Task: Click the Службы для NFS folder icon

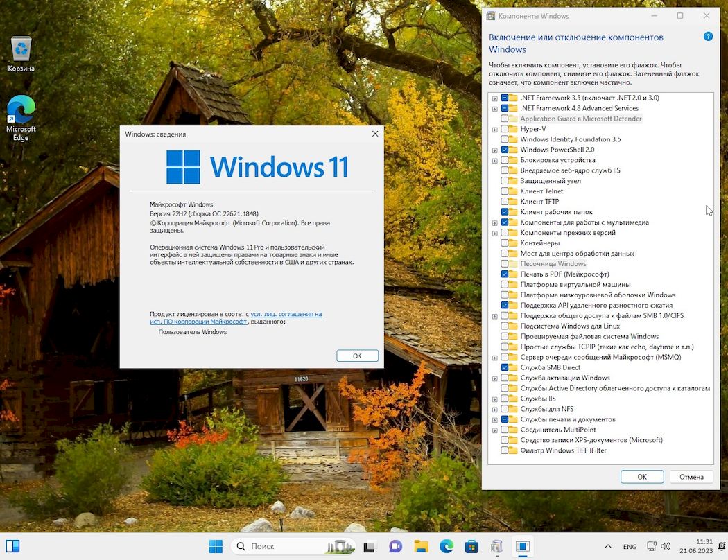Action: [x=512, y=409]
